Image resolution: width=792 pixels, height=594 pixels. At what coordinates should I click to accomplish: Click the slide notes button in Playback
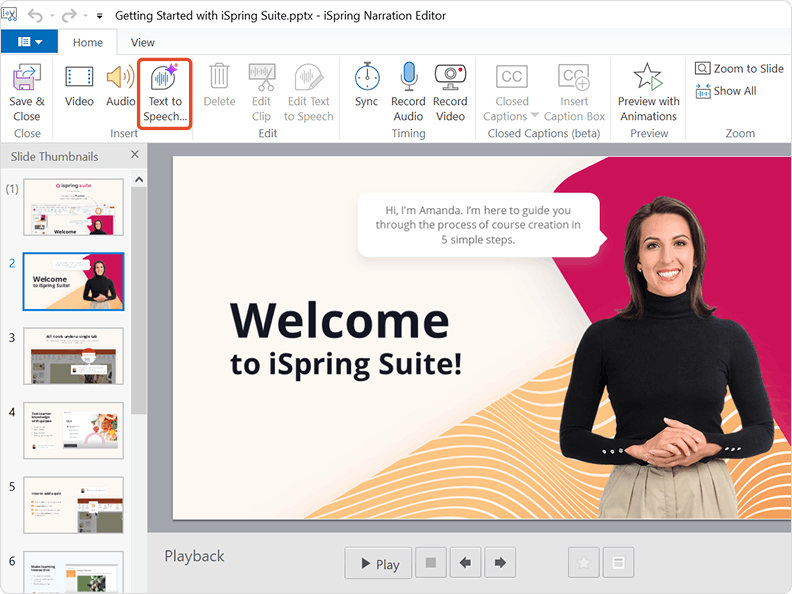point(618,563)
